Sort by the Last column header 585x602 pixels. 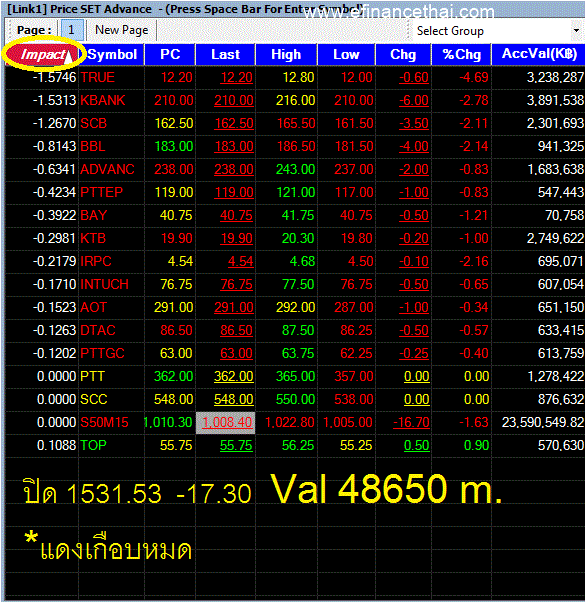[x=225, y=55]
